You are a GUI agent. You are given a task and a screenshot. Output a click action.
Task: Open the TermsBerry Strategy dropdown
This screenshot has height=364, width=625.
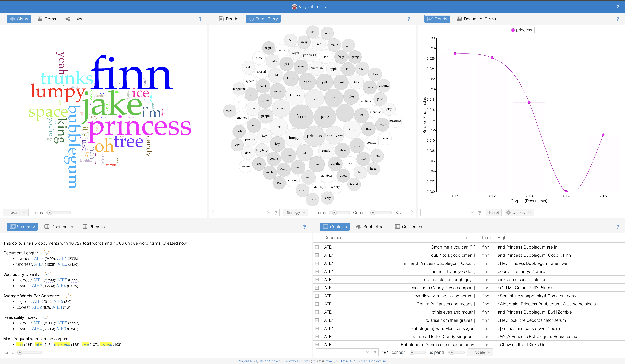pos(295,213)
